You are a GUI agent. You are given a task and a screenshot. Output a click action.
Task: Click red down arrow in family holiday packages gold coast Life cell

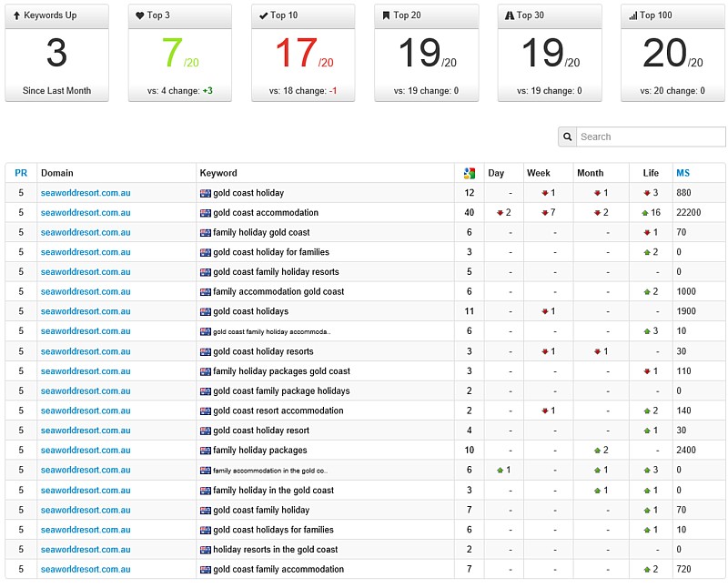pos(647,371)
